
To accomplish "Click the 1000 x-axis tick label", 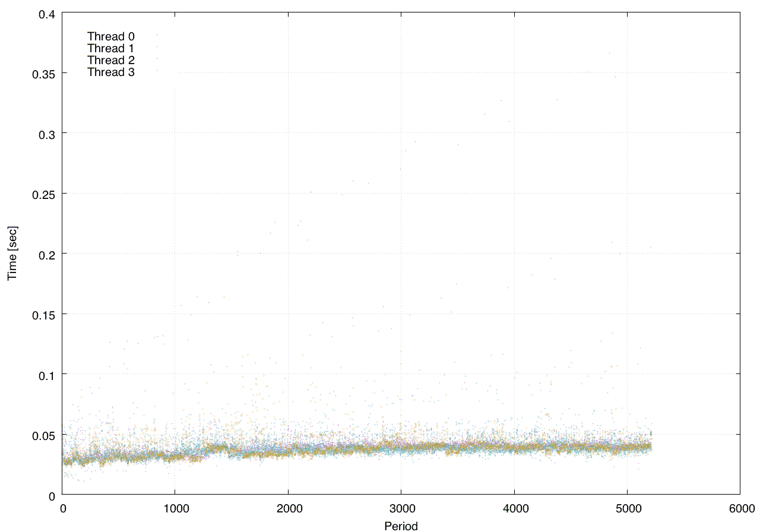I will [175, 508].
